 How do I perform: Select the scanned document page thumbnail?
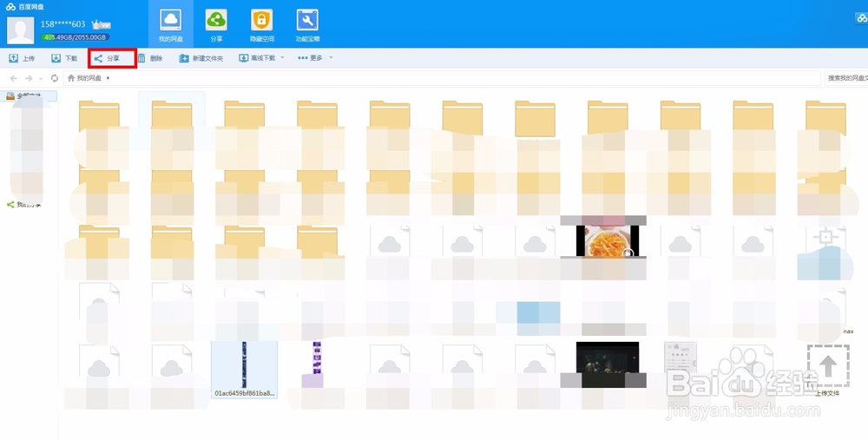coord(681,357)
